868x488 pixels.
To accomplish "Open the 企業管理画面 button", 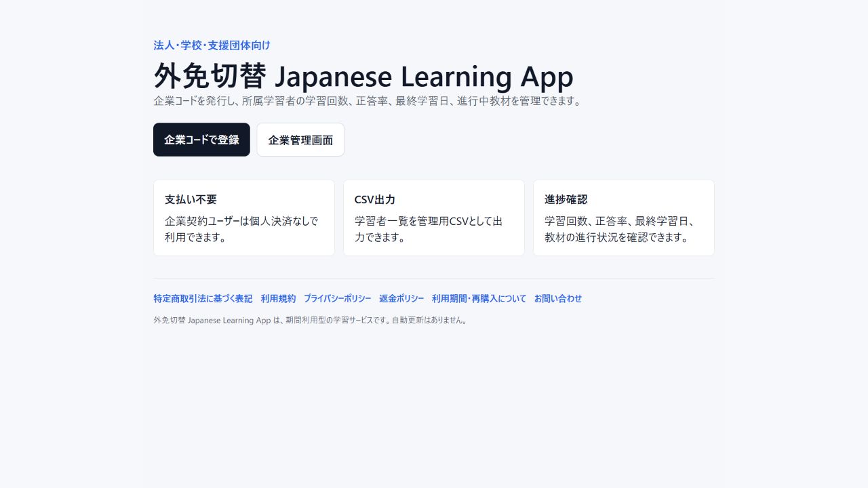I will [300, 140].
